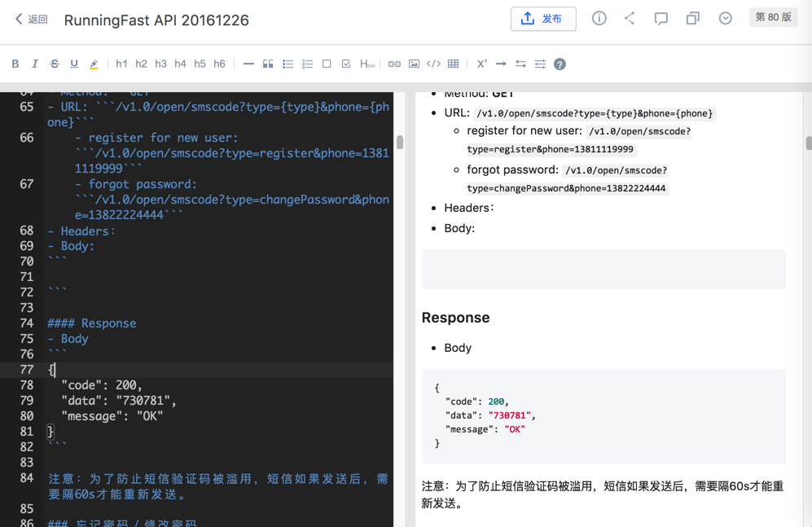Share the document
The height and width of the screenshot is (527, 812).
point(630,19)
